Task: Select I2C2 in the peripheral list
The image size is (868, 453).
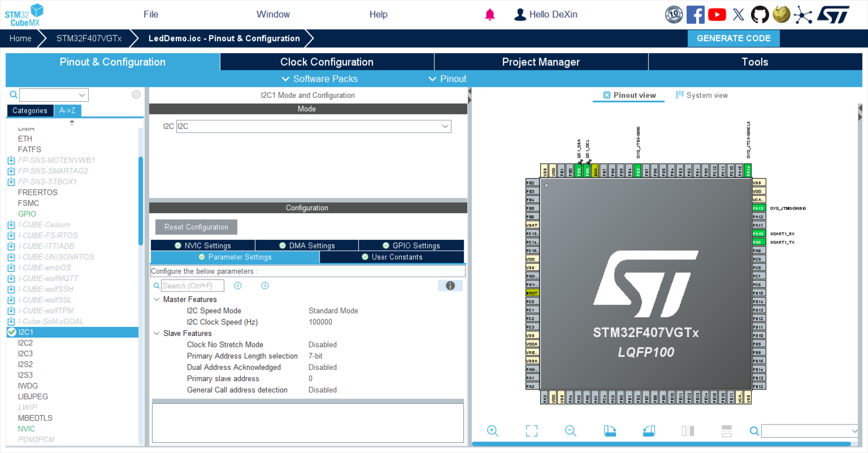Action: point(25,343)
